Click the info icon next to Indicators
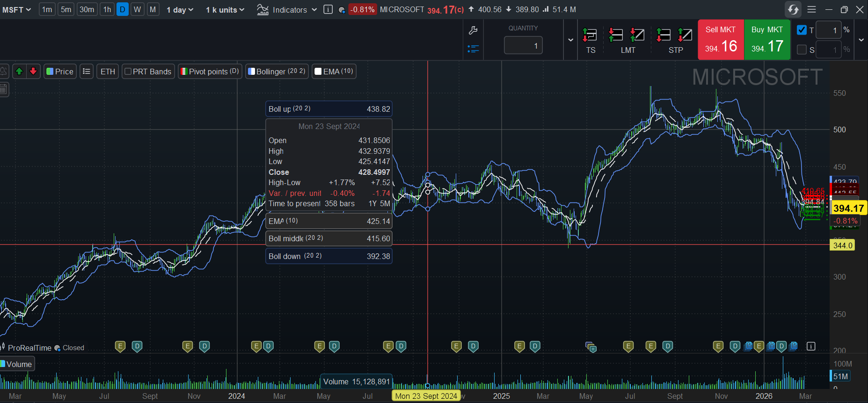Screen dimensions: 868x403 pos(328,9)
